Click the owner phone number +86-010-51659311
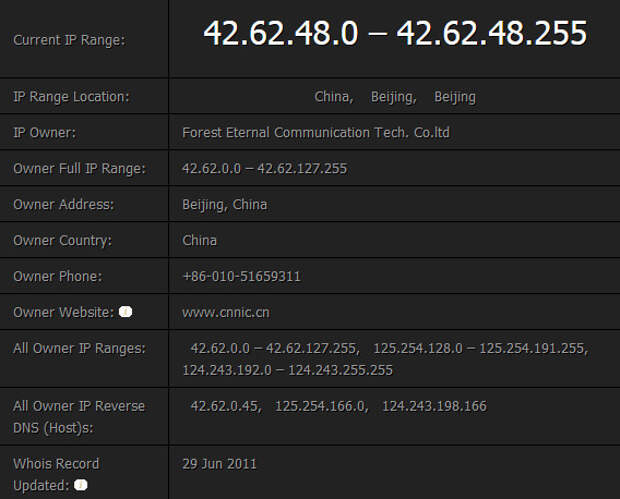 click(242, 276)
